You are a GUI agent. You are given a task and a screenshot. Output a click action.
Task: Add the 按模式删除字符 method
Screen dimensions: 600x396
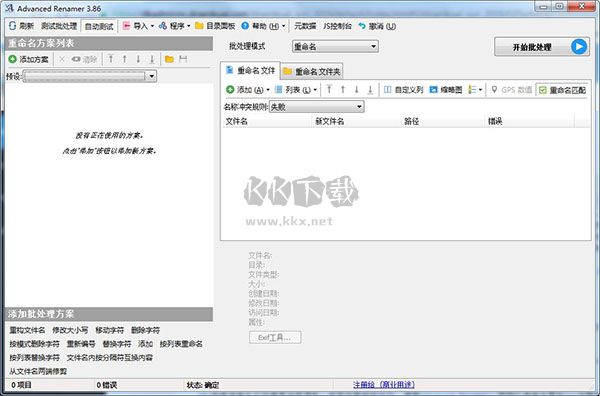tap(34, 344)
